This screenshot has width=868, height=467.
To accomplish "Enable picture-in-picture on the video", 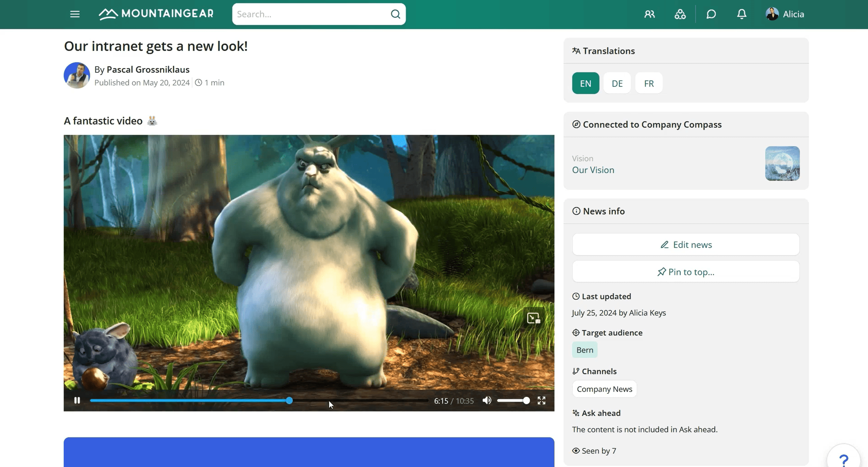I will point(533,318).
